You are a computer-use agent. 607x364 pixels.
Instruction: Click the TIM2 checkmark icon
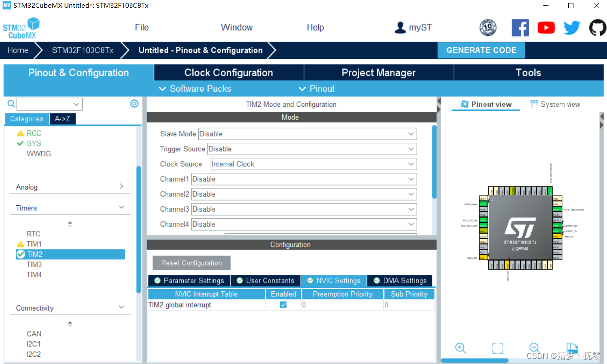coord(21,254)
